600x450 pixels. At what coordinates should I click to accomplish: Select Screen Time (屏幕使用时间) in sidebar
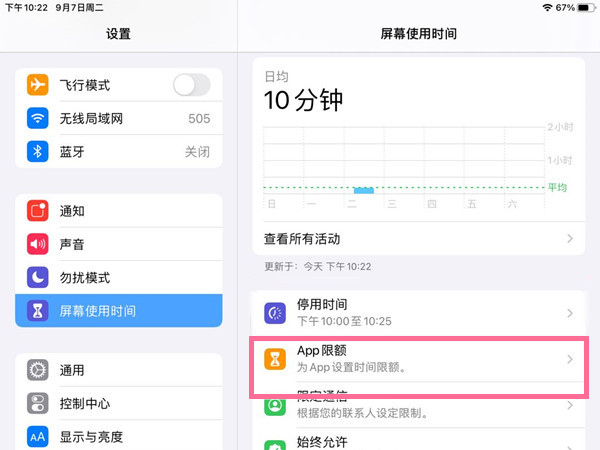click(x=118, y=311)
